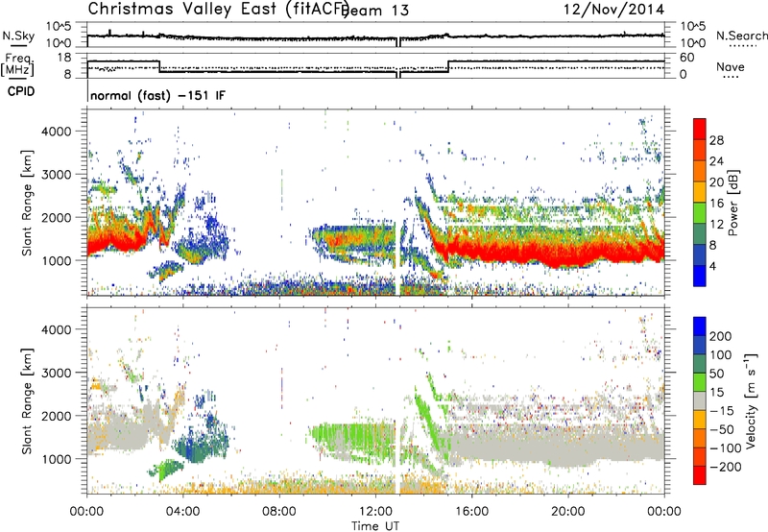Click the blue bottom of the power color bar

click(x=700, y=275)
